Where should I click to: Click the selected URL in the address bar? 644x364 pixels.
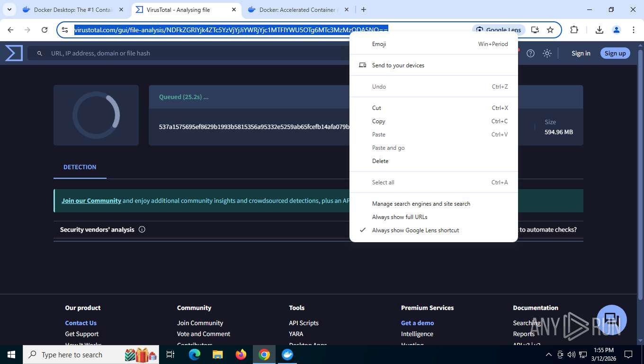click(231, 30)
